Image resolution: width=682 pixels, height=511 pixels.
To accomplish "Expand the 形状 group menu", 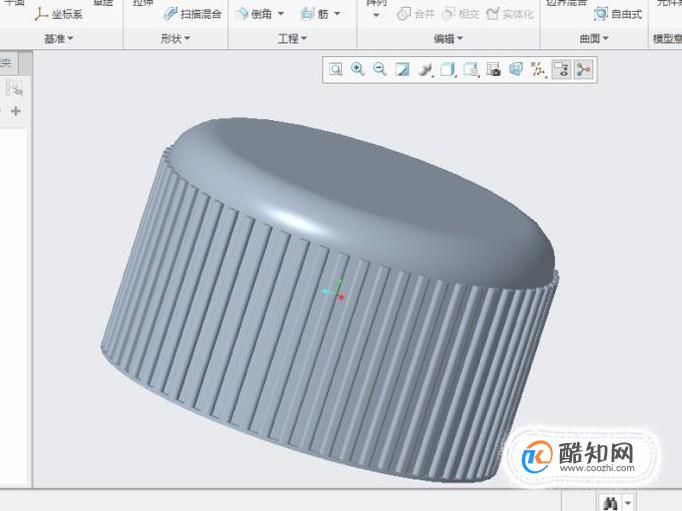I will (175, 39).
